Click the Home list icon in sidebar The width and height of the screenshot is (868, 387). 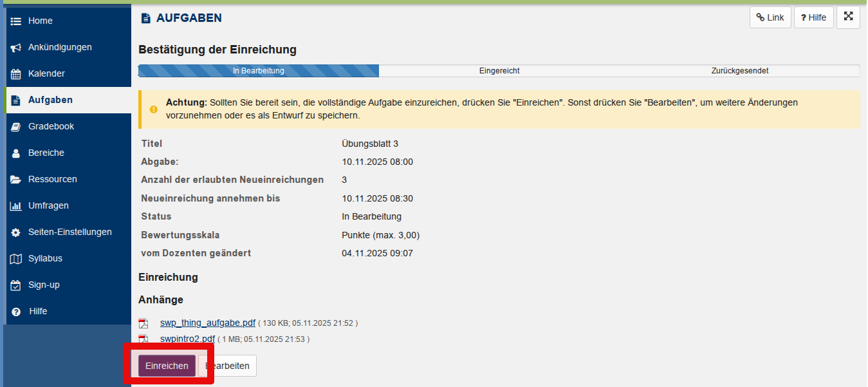tap(16, 21)
